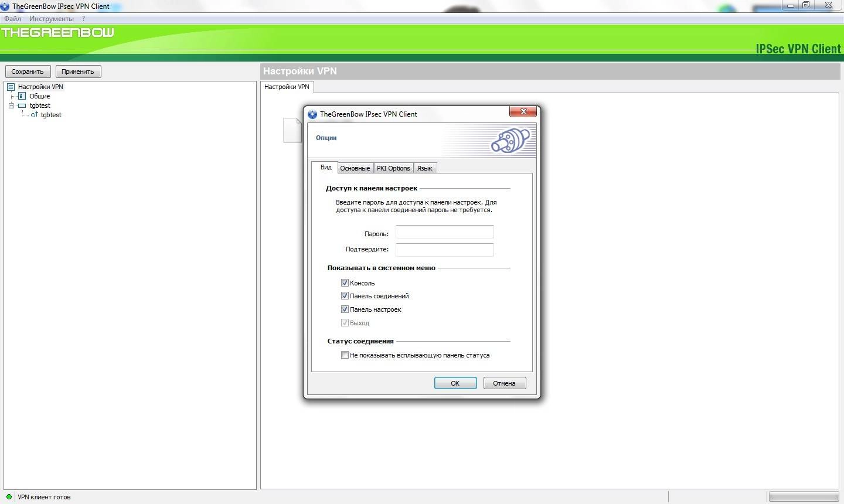Select the Настройки VPN root tree item

click(40, 87)
